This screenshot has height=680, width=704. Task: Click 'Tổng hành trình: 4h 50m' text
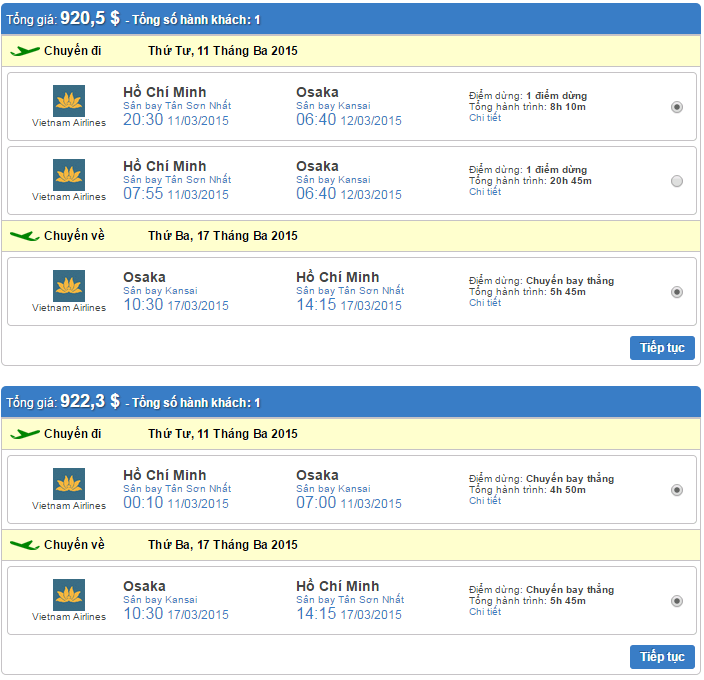click(528, 490)
